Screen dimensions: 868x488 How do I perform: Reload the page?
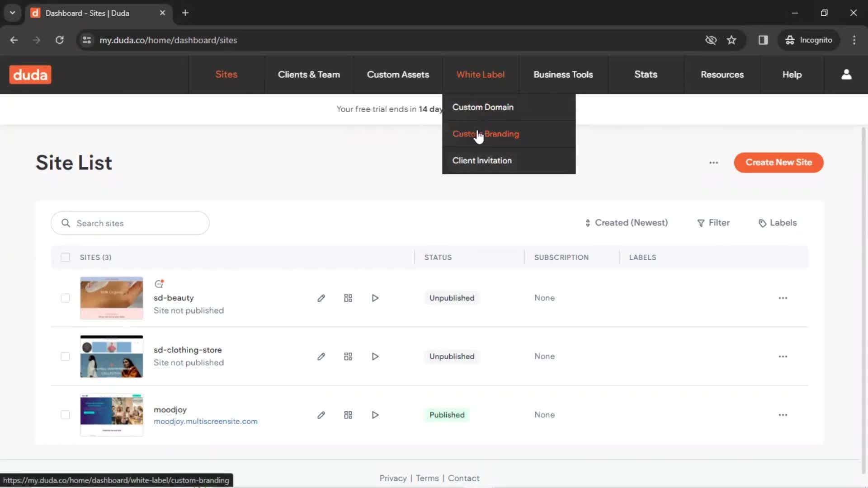[60, 40]
